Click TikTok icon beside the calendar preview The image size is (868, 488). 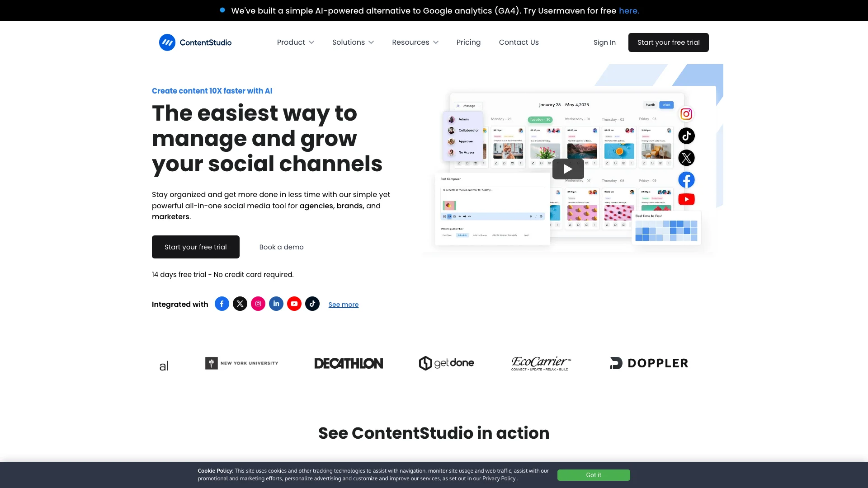pos(686,136)
